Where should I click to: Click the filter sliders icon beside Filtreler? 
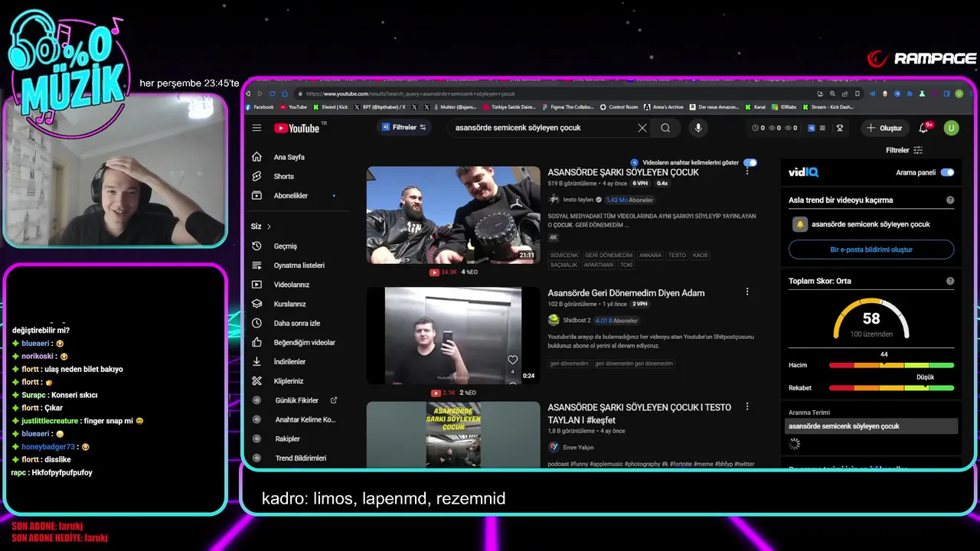point(918,150)
